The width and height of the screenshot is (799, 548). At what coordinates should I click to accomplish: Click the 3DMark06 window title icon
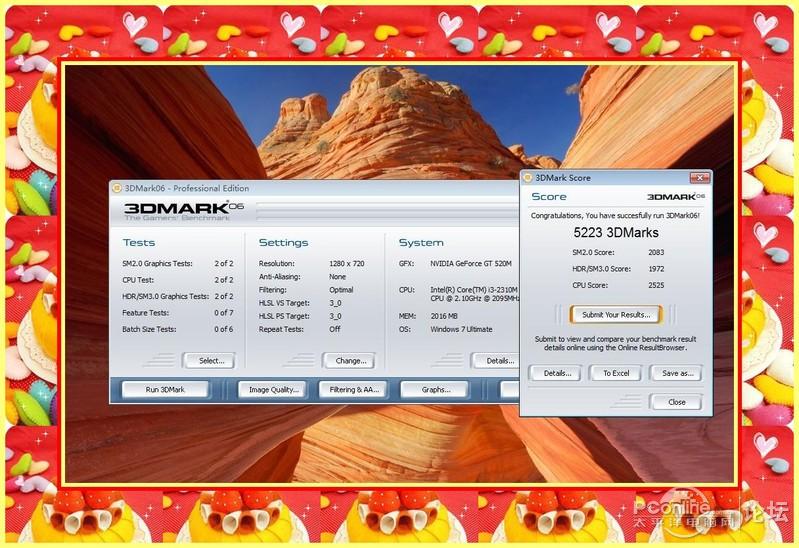tap(117, 188)
